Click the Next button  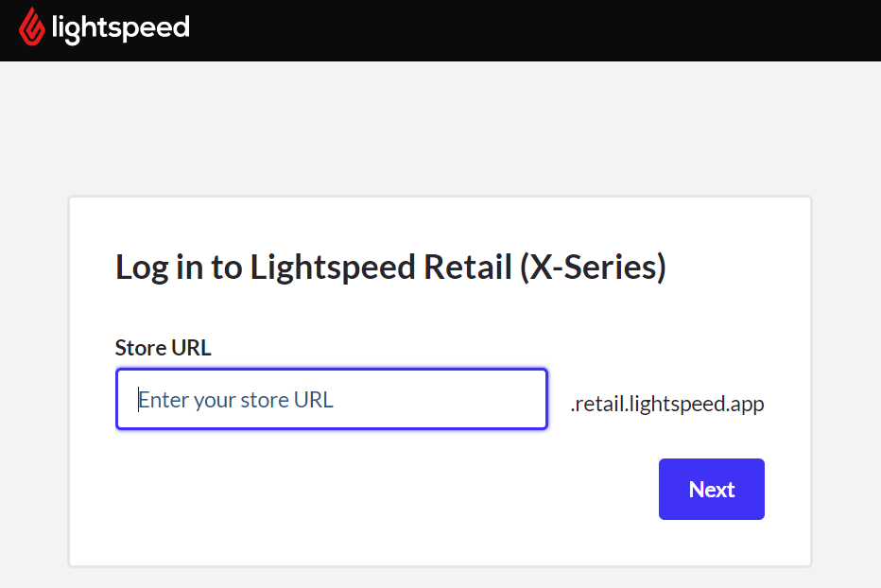(711, 489)
